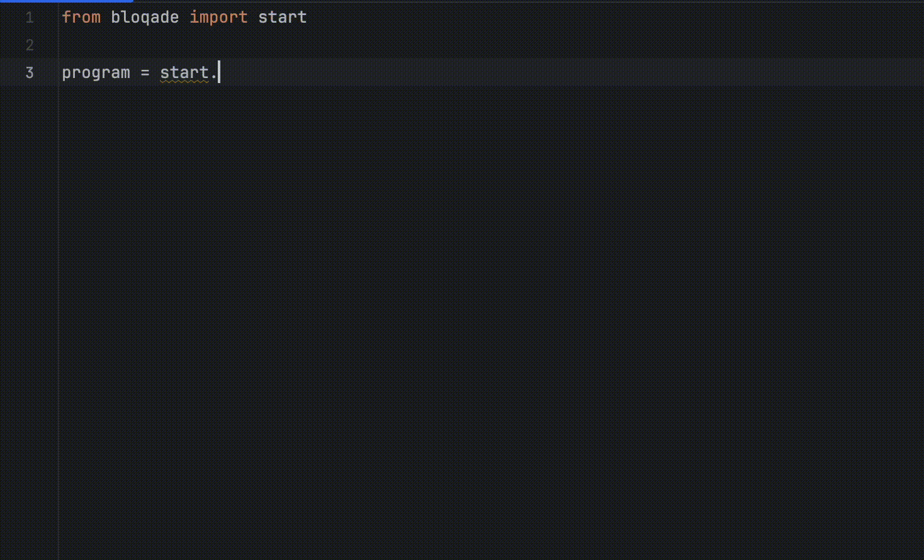Click the 'import' keyword
The height and width of the screenshot is (560, 924).
pos(218,18)
